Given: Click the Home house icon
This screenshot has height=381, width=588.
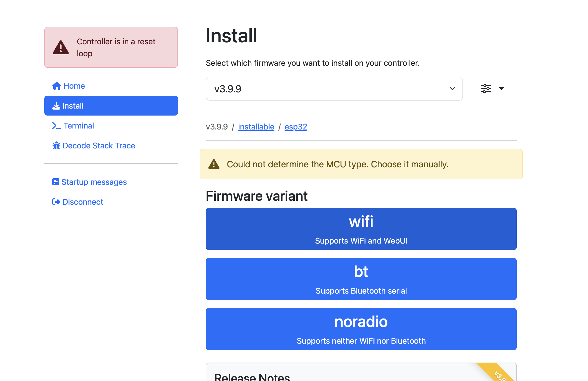Looking at the screenshot, I should (x=57, y=86).
